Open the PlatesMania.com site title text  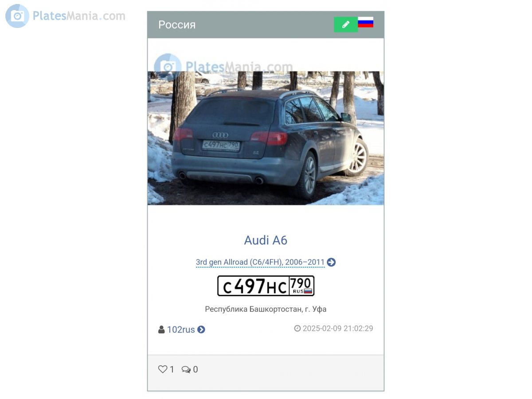[x=79, y=16]
